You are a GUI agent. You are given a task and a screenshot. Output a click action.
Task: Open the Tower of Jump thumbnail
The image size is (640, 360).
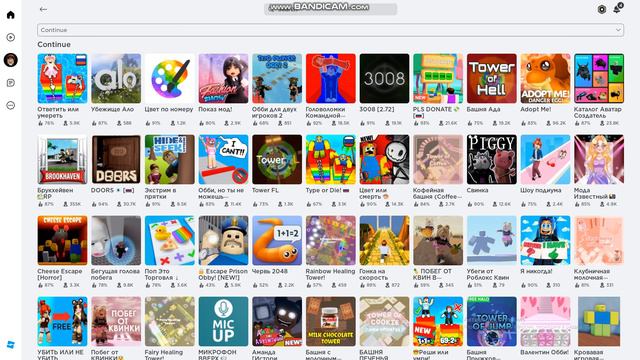point(491,321)
